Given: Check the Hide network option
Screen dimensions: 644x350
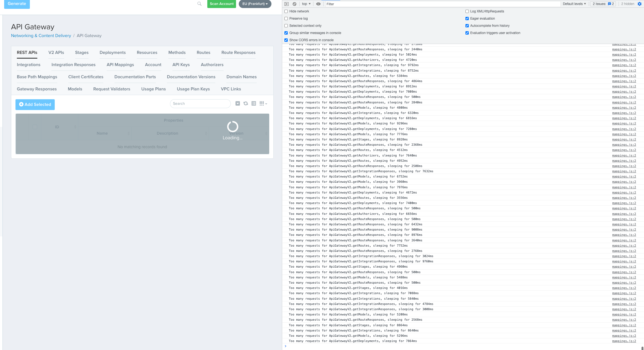Looking at the screenshot, I should pos(286,11).
